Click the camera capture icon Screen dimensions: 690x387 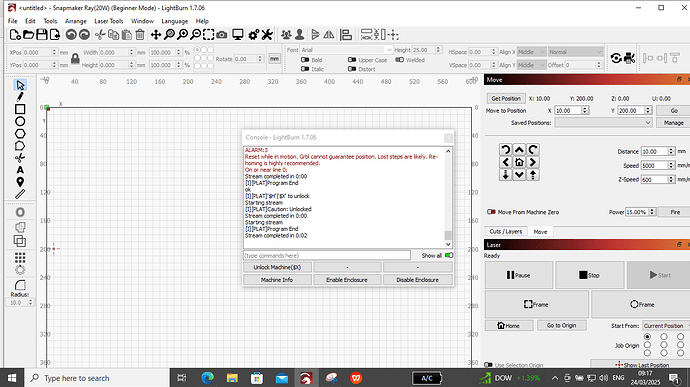click(222, 34)
